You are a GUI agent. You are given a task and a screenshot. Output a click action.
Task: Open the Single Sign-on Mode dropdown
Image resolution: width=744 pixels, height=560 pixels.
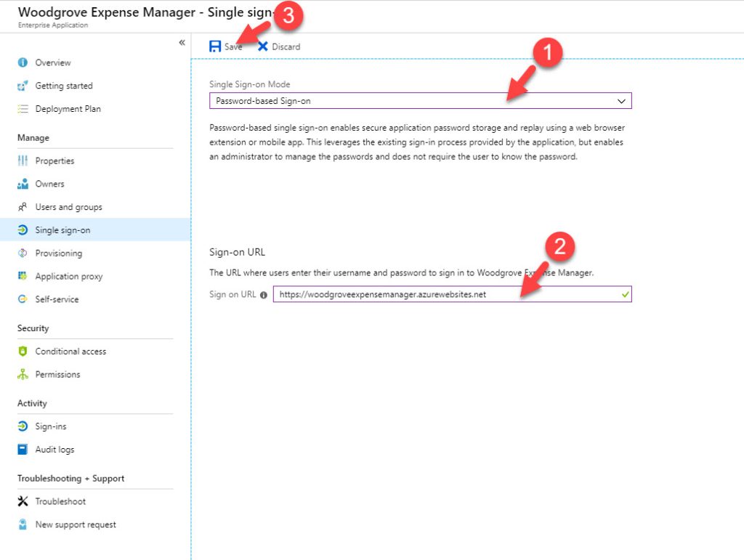coord(421,101)
